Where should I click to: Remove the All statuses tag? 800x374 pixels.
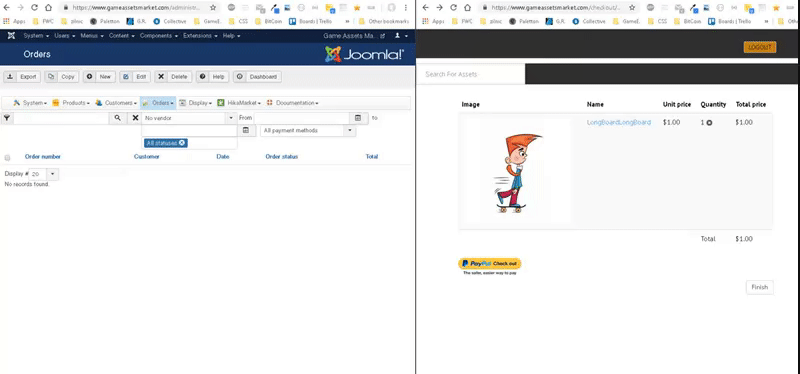tap(182, 143)
